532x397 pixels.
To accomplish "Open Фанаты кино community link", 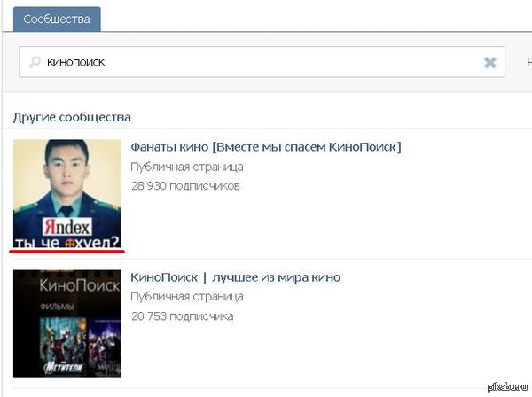I will [x=265, y=147].
